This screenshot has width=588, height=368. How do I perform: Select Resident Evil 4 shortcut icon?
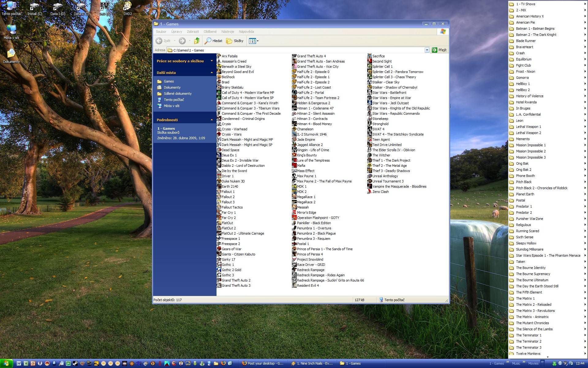click(294, 286)
